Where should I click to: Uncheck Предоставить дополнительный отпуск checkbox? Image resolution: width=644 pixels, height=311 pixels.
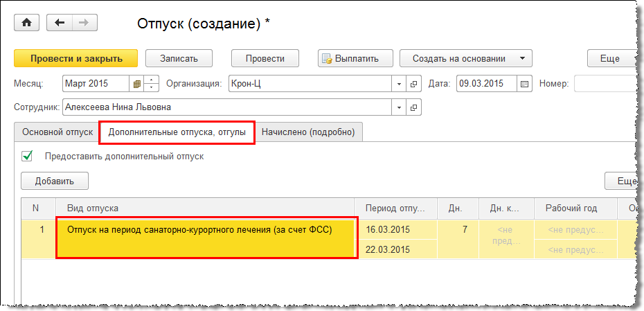[x=27, y=156]
